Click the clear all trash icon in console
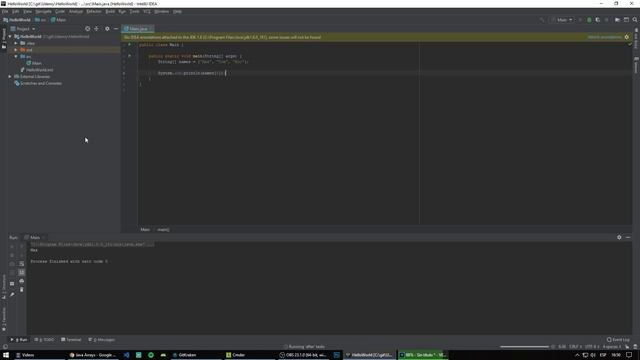The width and height of the screenshot is (640, 360). pyautogui.click(x=22, y=289)
